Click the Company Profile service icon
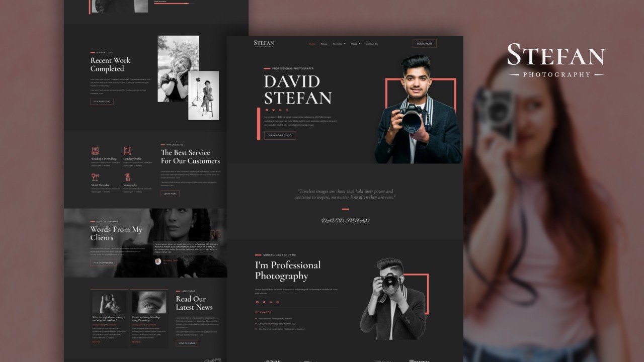The height and width of the screenshot is (362, 644). [127, 151]
